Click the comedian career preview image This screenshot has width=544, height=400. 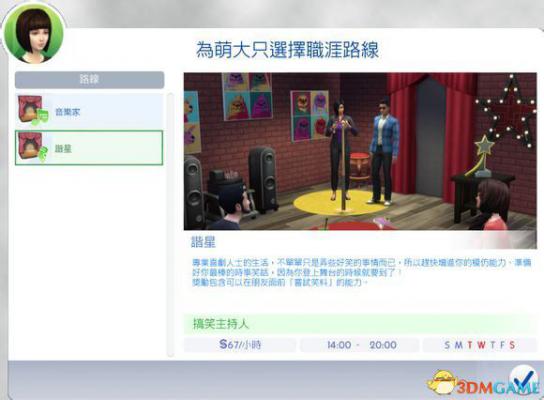[360, 151]
